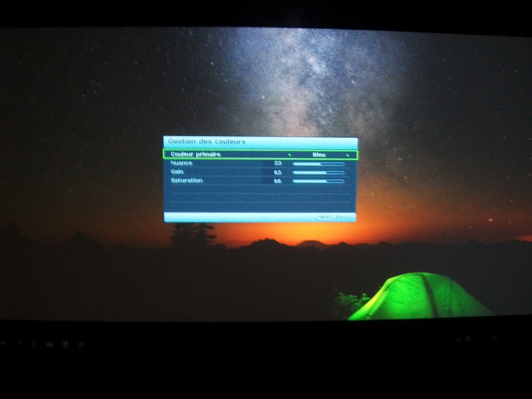Viewport: 532px width, 399px height.
Task: Adjust the Saturation slider bar
Action: pos(318,181)
